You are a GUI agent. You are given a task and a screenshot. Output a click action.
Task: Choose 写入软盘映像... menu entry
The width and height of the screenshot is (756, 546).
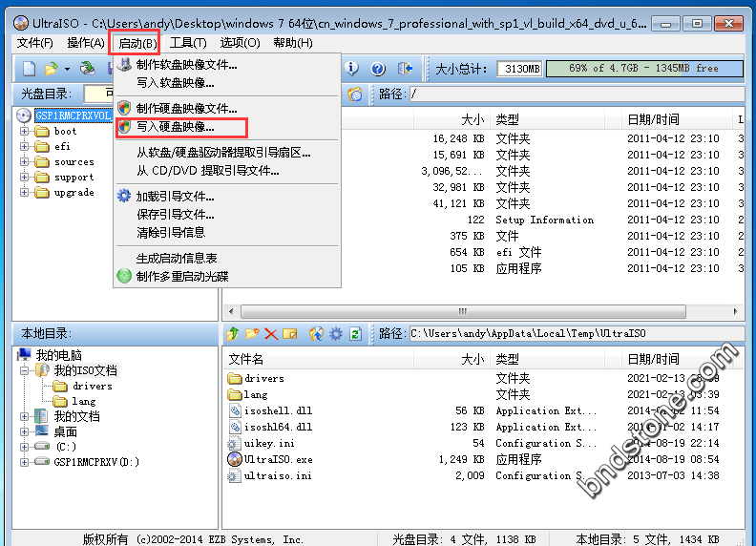click(227, 83)
